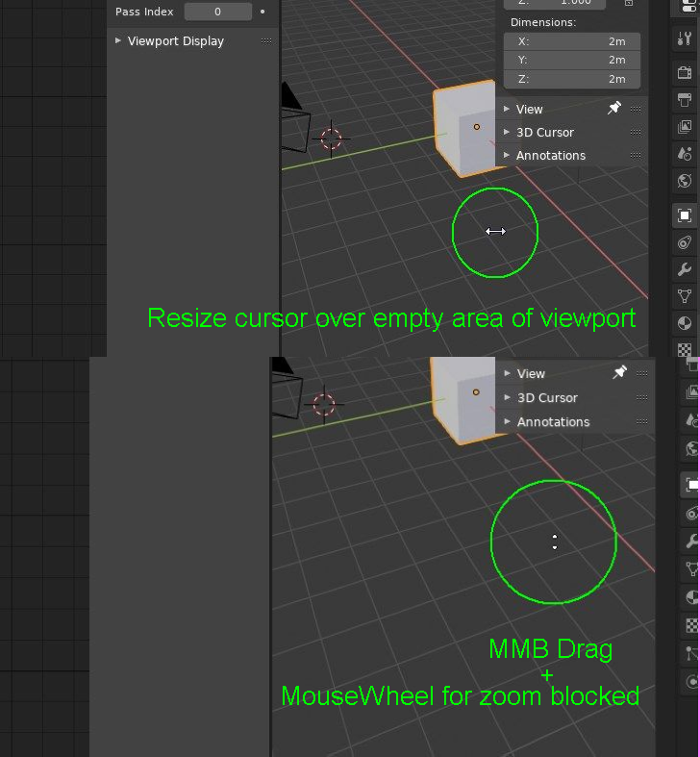The height and width of the screenshot is (757, 700).
Task: Open the World properties tab in upper screenshot
Action: [684, 181]
